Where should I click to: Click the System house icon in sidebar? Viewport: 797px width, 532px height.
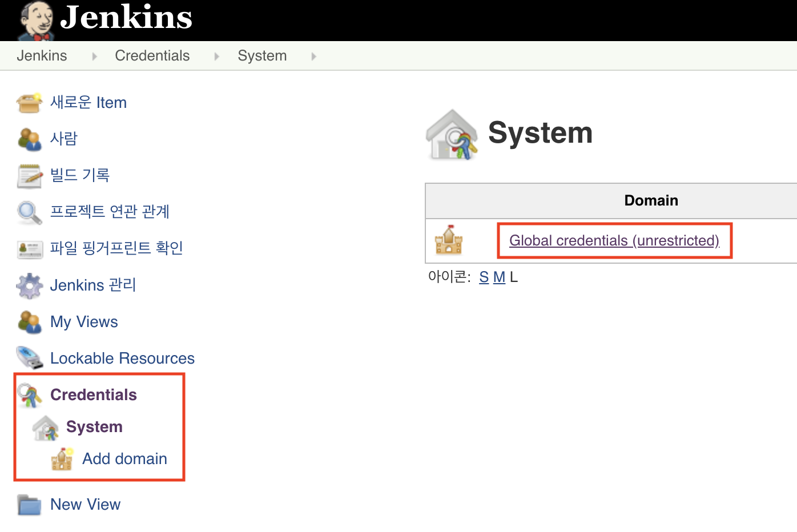(x=46, y=428)
